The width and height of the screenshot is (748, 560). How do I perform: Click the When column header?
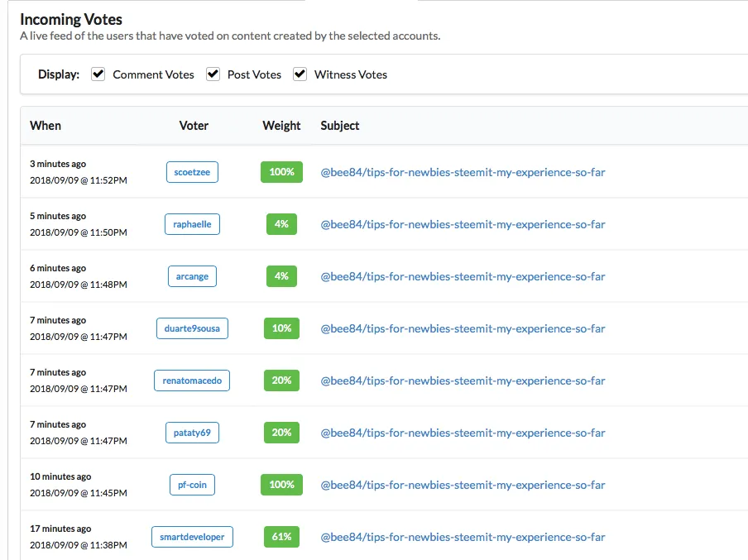46,126
